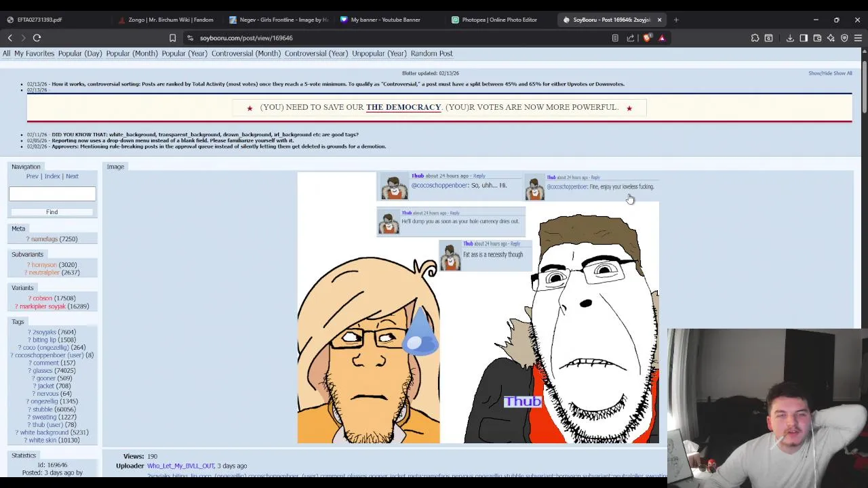Bookmark this page with the bookmark icon

(172, 38)
